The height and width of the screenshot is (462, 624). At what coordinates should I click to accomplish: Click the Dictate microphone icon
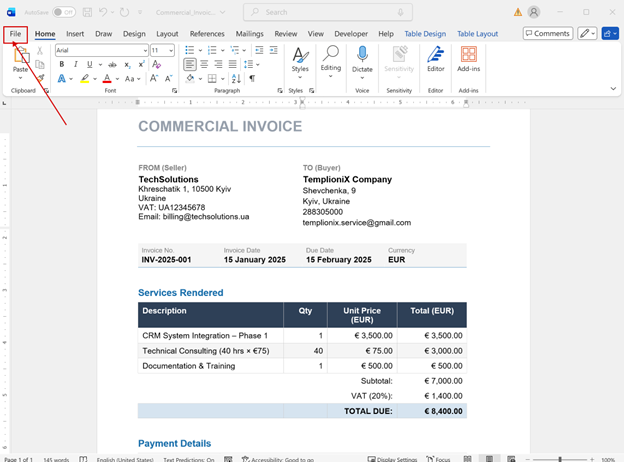tap(362, 55)
